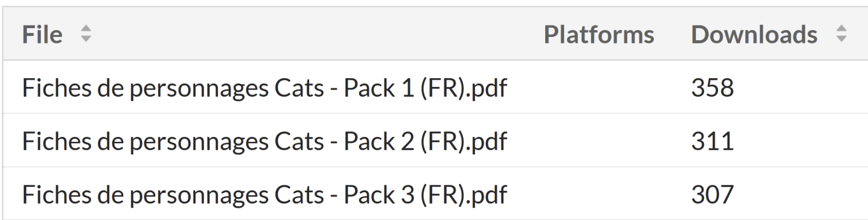Click the word "Fiches" in Pack 2 row
The height and width of the screenshot is (220, 868).
coord(56,141)
